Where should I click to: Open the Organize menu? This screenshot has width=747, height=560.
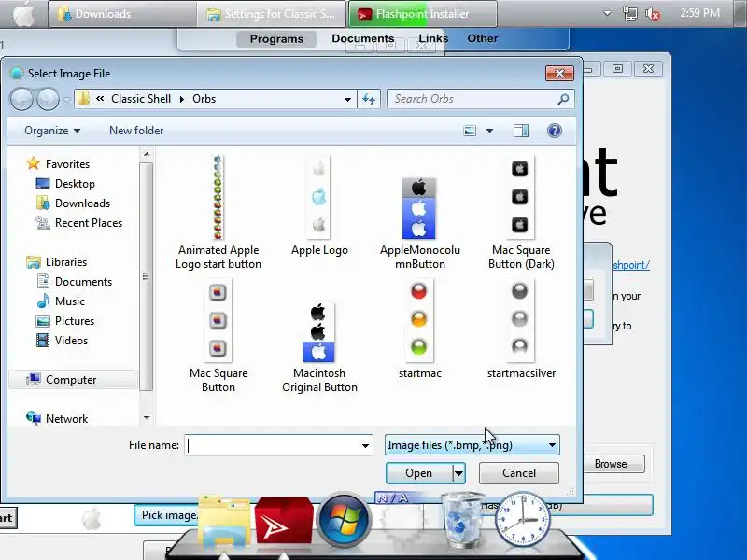(52, 131)
